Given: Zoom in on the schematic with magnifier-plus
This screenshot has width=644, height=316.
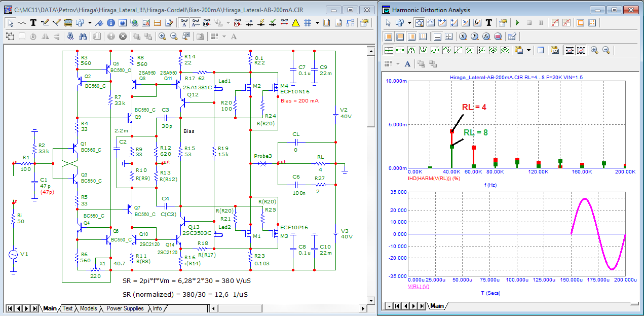Looking at the screenshot, I should coord(162,36).
